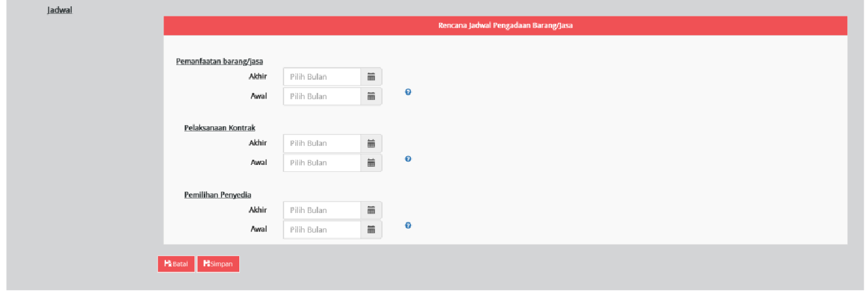This screenshot has width=868, height=292.
Task: Click the Rencana Jadwal Pengadaan header bar
Action: 505,26
